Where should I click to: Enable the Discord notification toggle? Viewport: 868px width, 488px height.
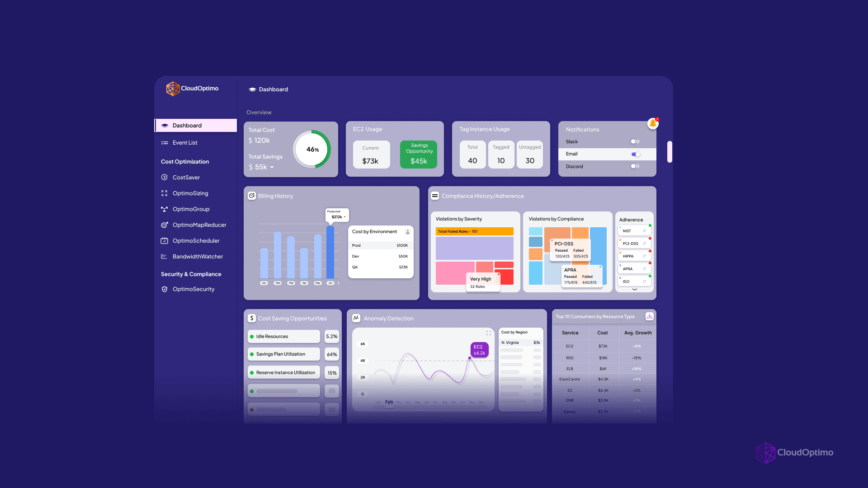(x=634, y=166)
